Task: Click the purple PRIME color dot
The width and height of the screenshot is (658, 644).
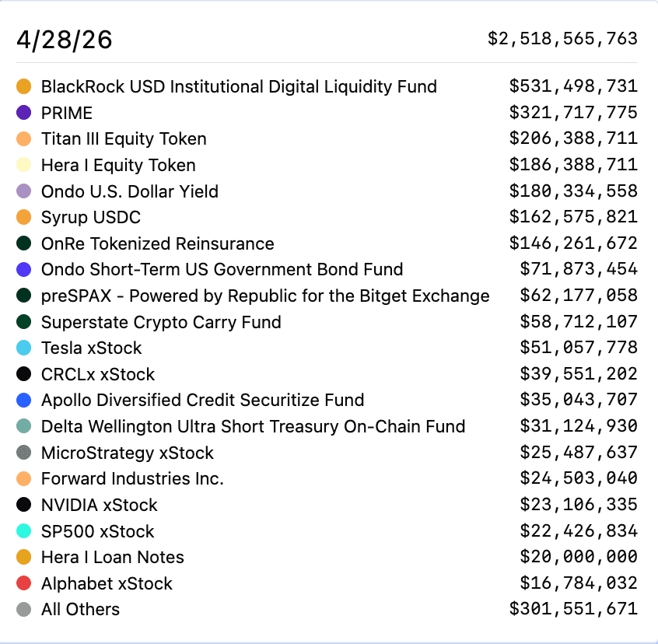Action: 23,113
